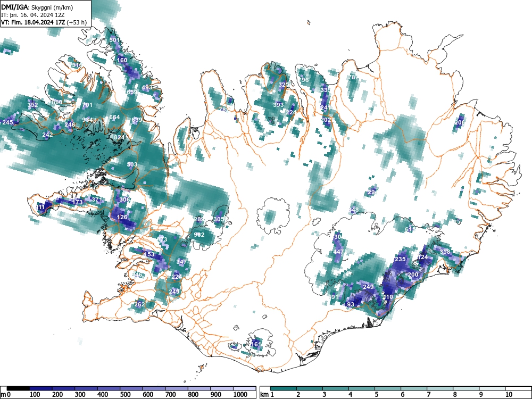Click the visibility value '982' on the map

199,235
